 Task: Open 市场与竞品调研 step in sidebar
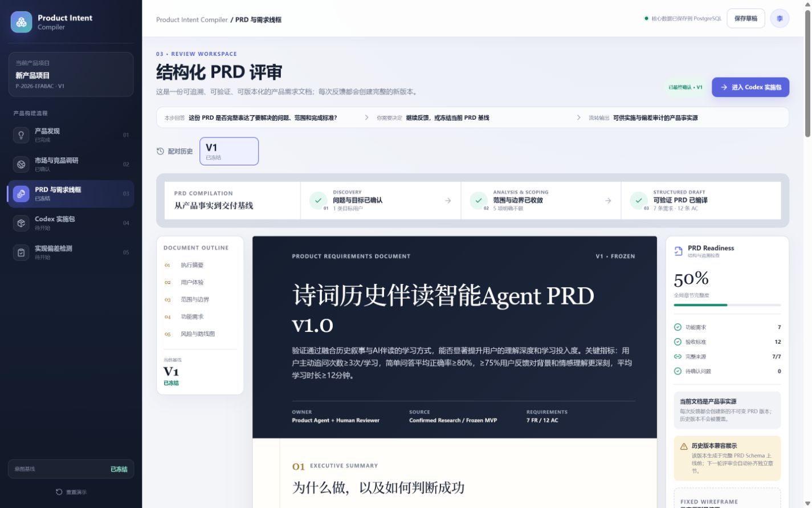click(x=71, y=164)
